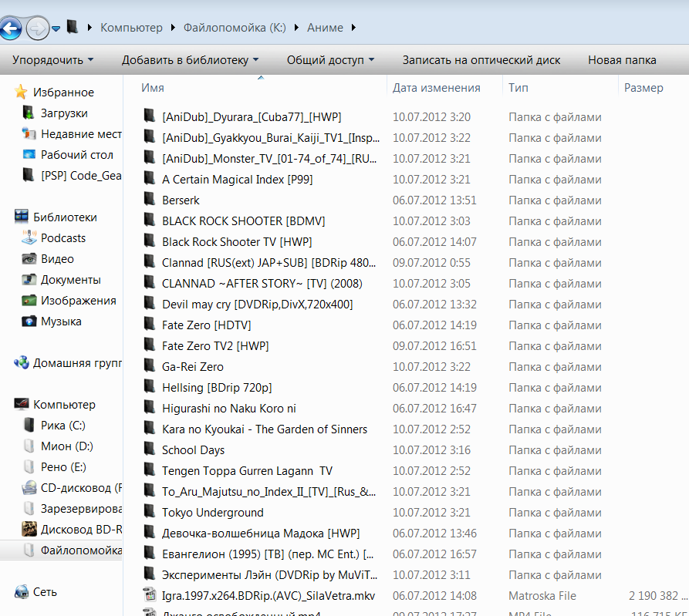Image resolution: width=689 pixels, height=616 pixels.
Task: Open Добавить в библиотеку dropdown
Action: click(x=190, y=59)
